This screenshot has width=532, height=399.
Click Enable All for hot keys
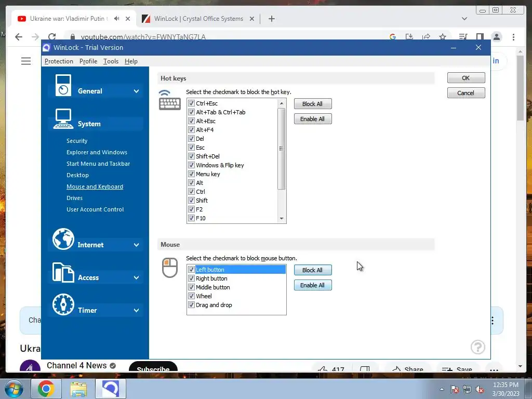coord(313,119)
